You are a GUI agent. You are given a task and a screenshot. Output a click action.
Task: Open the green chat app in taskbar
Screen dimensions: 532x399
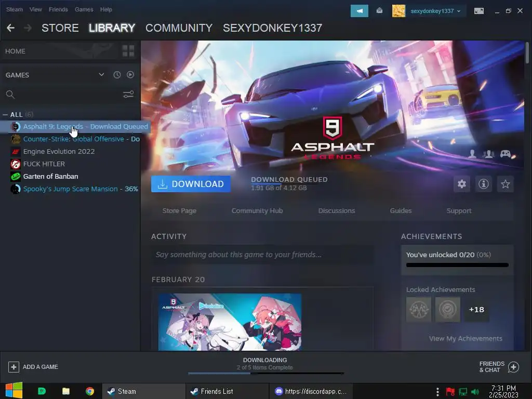pyautogui.click(x=42, y=391)
